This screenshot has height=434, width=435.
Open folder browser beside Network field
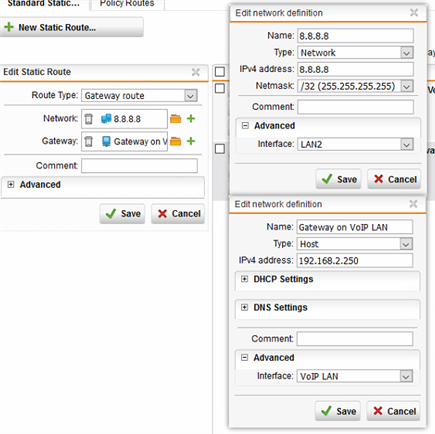click(x=176, y=119)
